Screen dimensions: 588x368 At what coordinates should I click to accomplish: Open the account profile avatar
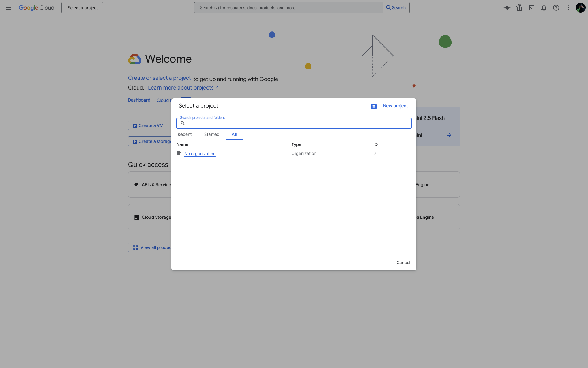tap(580, 8)
